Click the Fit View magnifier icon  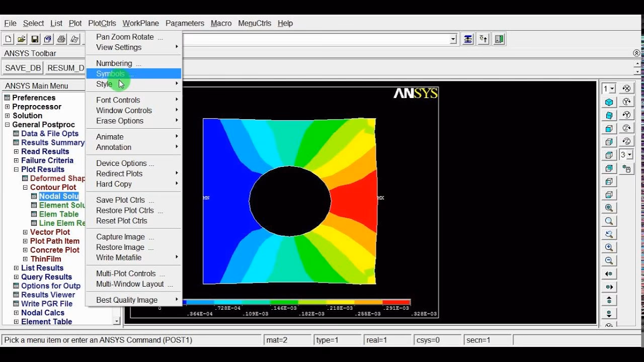[x=609, y=208]
